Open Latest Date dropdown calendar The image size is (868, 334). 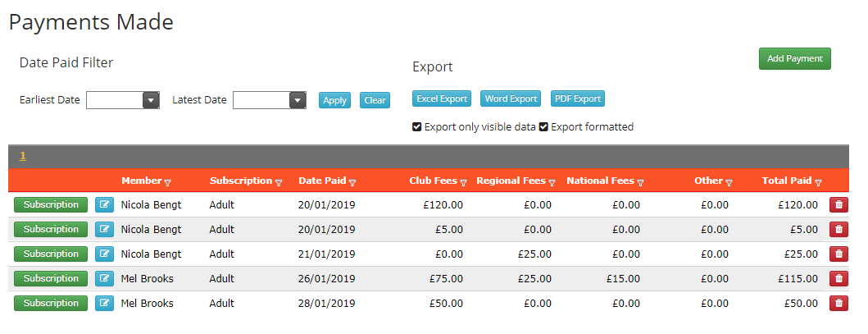pos(298,100)
